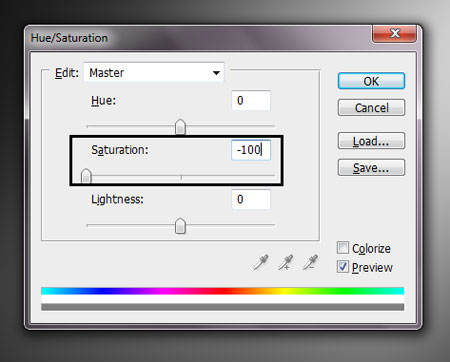450x362 pixels.
Task: Uncheck the Preview checkbox
Action: tap(343, 267)
